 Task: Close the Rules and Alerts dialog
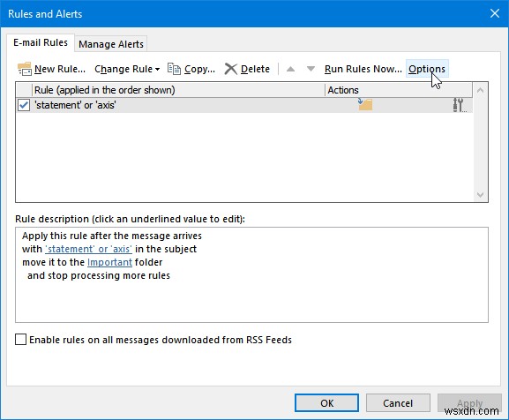pyautogui.click(x=494, y=13)
